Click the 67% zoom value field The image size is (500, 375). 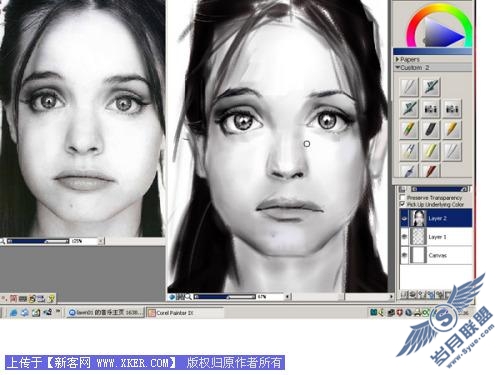[x=269, y=296]
